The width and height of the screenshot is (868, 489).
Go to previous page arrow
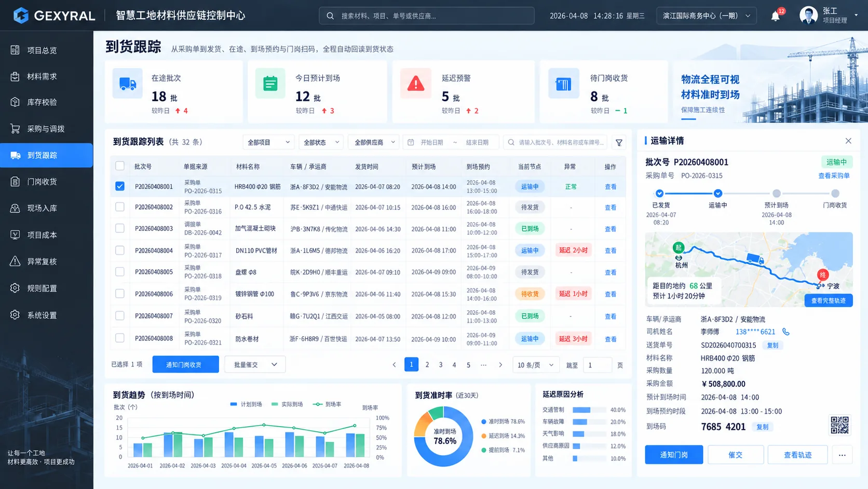(x=394, y=365)
